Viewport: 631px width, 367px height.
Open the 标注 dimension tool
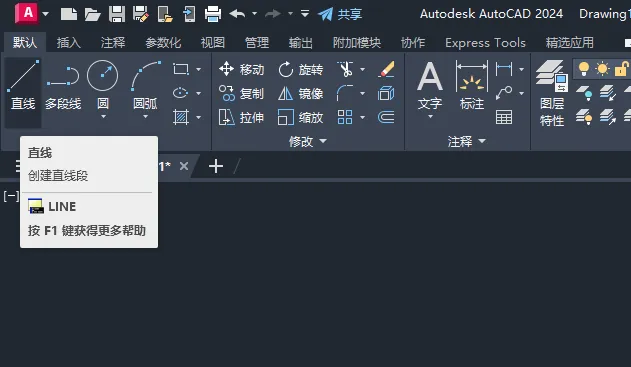pos(472,86)
